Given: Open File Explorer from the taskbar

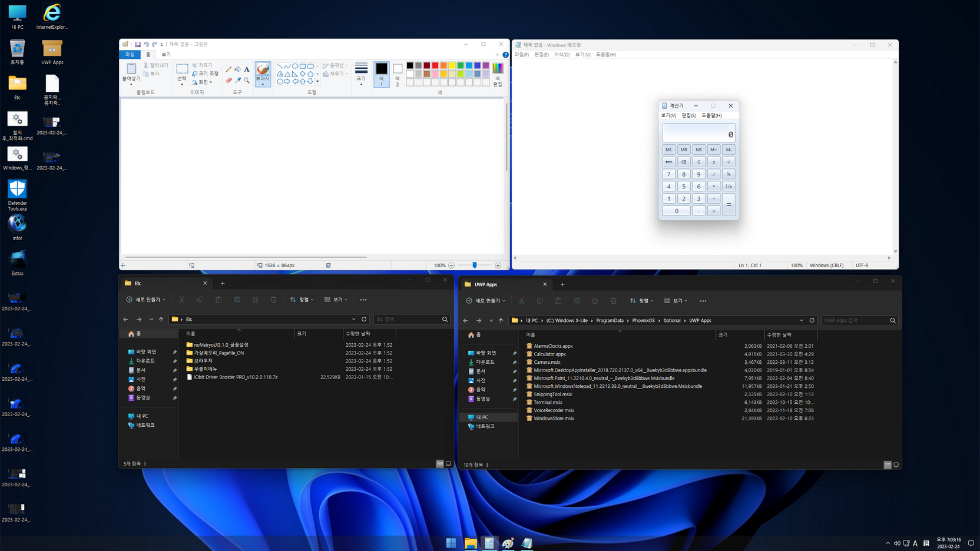Looking at the screenshot, I should (471, 543).
